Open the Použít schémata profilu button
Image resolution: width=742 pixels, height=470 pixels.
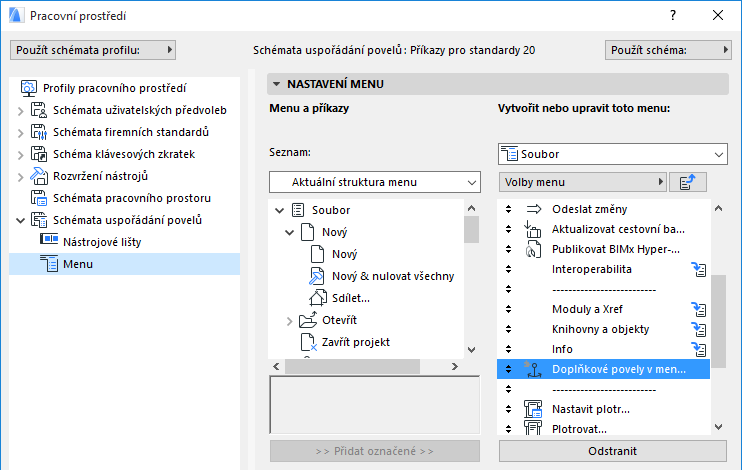click(x=93, y=49)
